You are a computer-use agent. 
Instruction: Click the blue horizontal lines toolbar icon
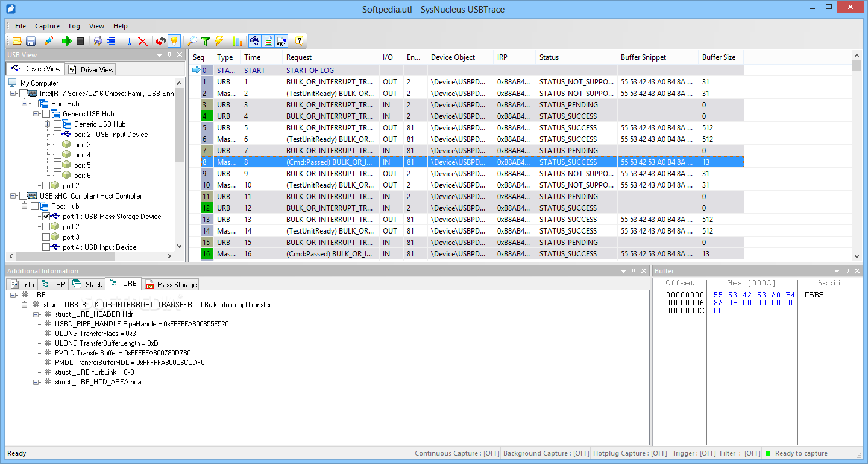pyautogui.click(x=112, y=41)
